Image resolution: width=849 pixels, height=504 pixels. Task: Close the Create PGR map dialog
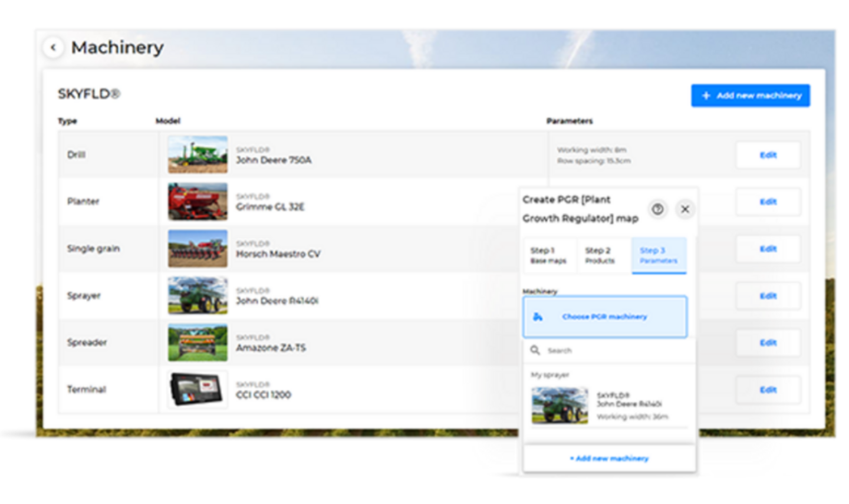[x=685, y=209]
